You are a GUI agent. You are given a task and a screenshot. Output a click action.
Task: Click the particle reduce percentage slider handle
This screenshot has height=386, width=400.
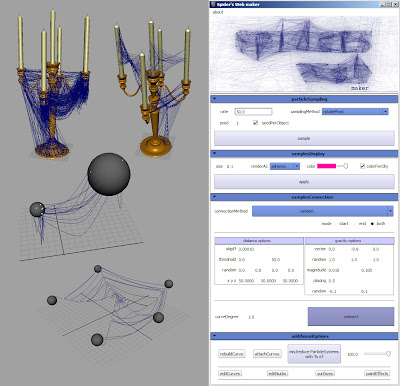tap(388, 354)
